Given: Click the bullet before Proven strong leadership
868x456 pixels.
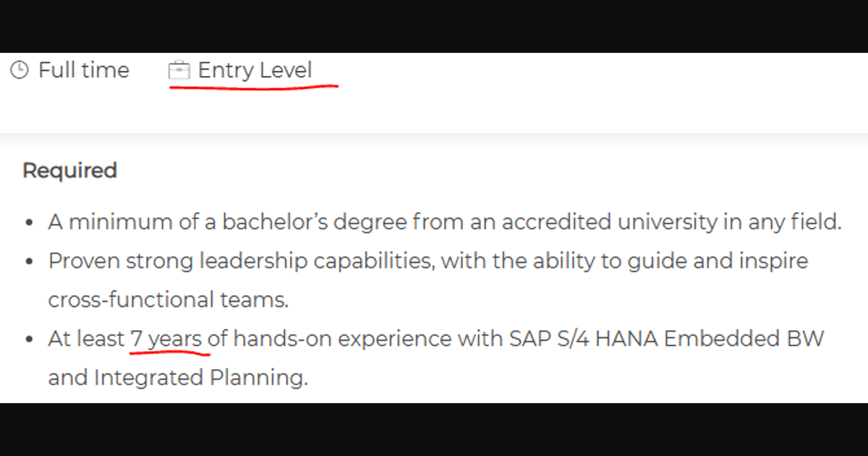Looking at the screenshot, I should pos(30,262).
